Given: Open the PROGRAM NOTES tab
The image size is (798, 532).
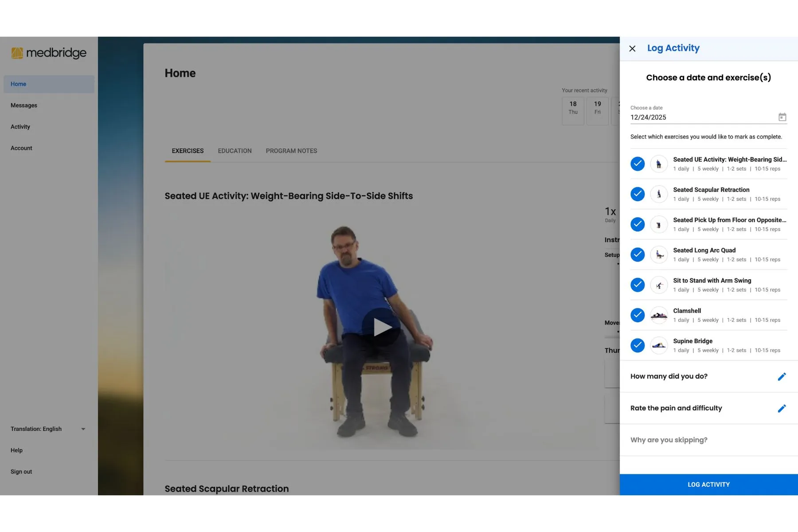Looking at the screenshot, I should click(x=291, y=151).
